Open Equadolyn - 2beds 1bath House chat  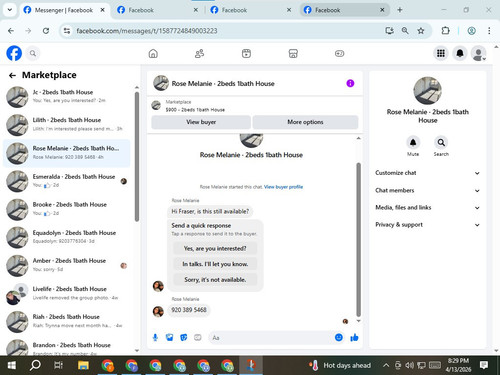tap(67, 237)
